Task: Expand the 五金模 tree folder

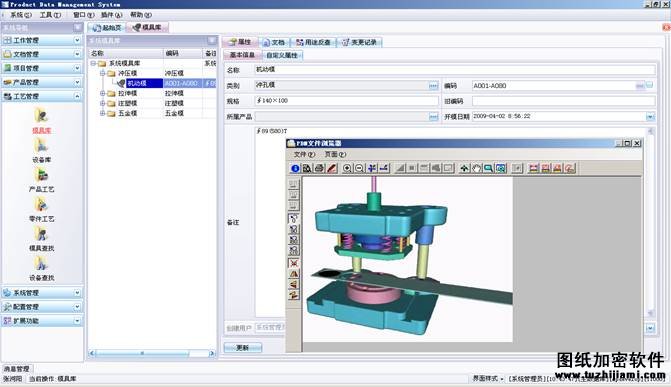Action: point(103,113)
